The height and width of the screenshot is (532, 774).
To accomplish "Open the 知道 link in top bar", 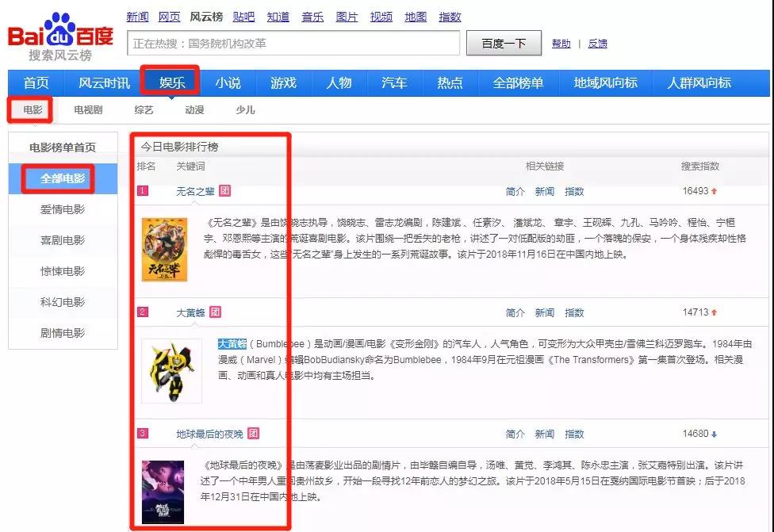I will point(278,17).
